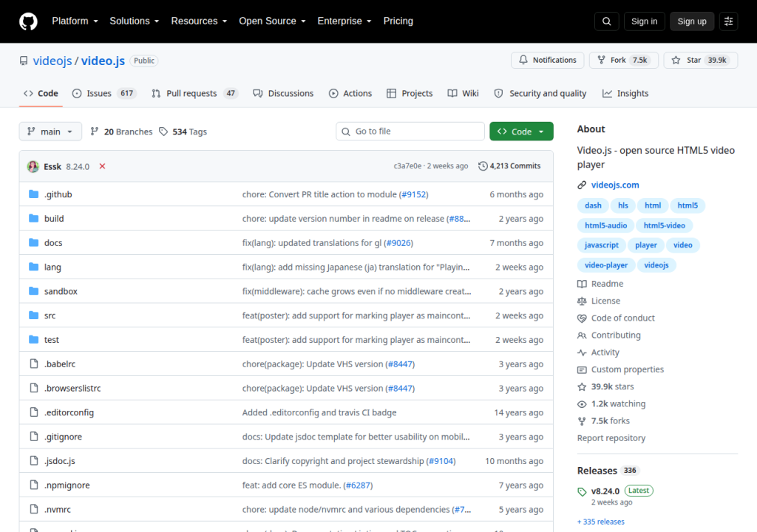Viewport: 757px width, 532px height.
Task: Click the commit hash c3a7e0e
Action: [407, 166]
